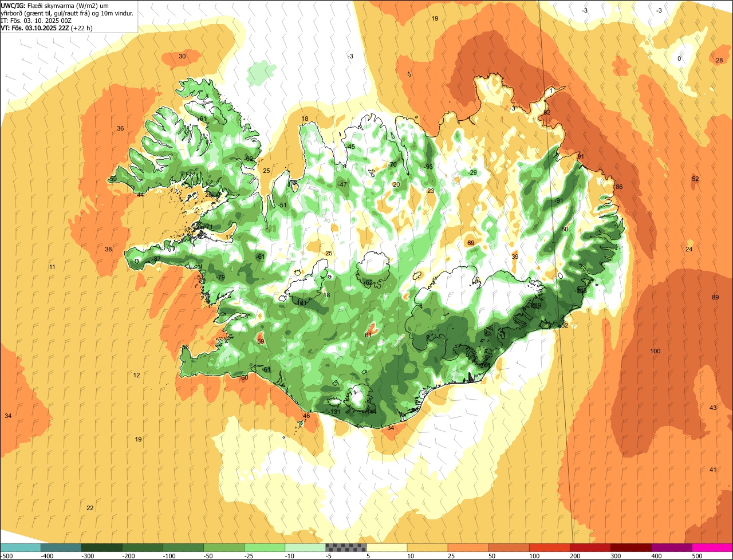
Task: Pick the orange legend swatch between 25 and 50
Action: [468, 547]
